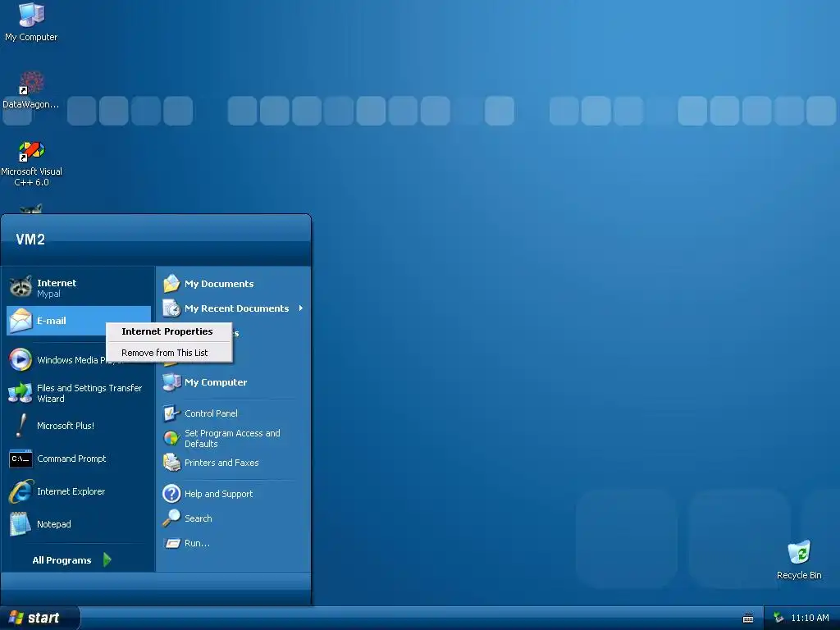
Task: Open All Programs text
Action: pos(62,560)
